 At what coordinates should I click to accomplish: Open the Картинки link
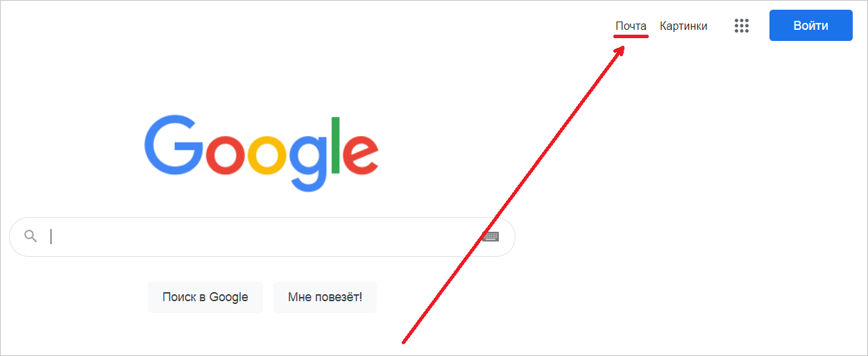coord(683,26)
